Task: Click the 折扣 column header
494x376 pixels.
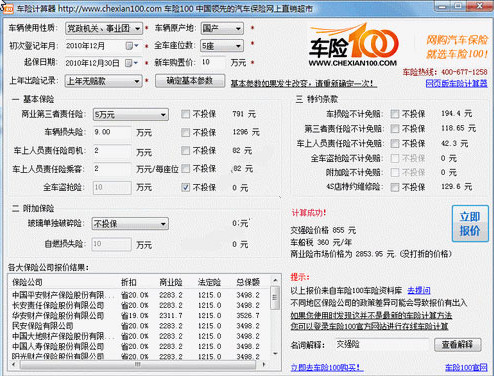Action: click(x=129, y=282)
